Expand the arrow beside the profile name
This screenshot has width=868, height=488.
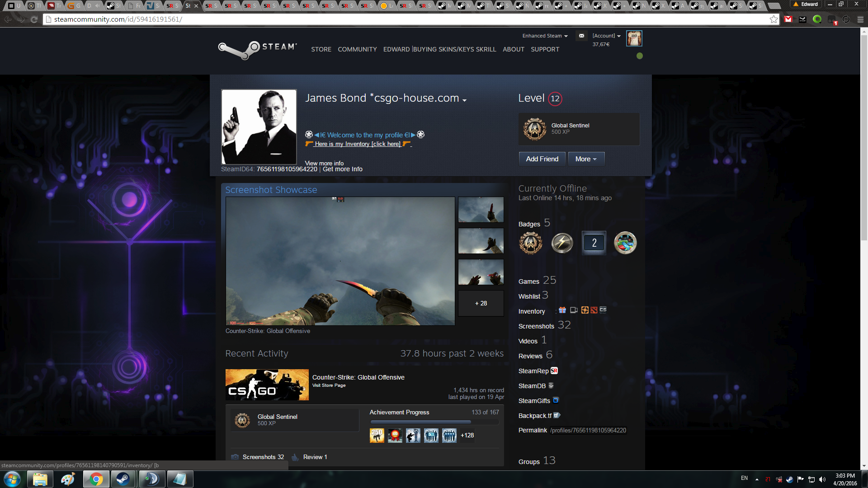(x=464, y=100)
